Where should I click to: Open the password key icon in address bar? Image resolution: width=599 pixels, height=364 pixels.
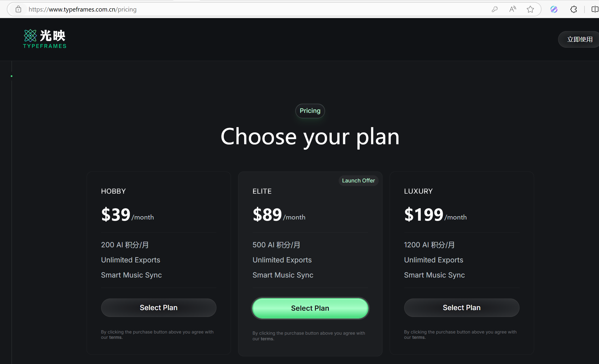click(x=495, y=9)
